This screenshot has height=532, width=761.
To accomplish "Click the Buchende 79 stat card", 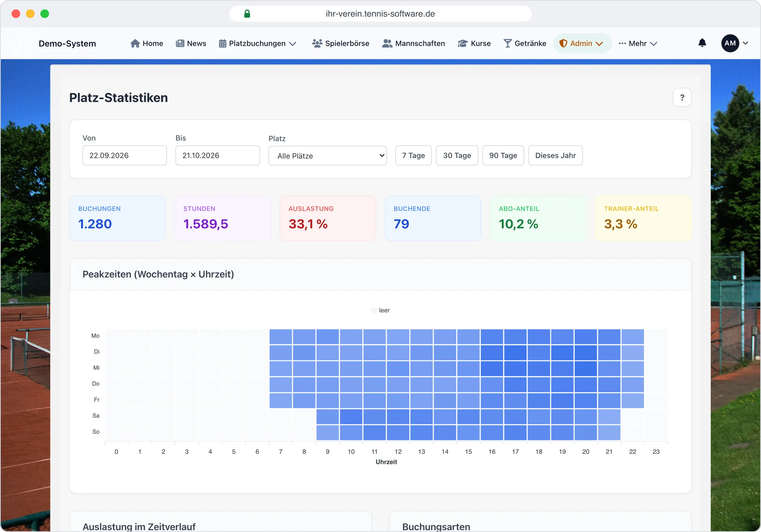I will (x=433, y=218).
